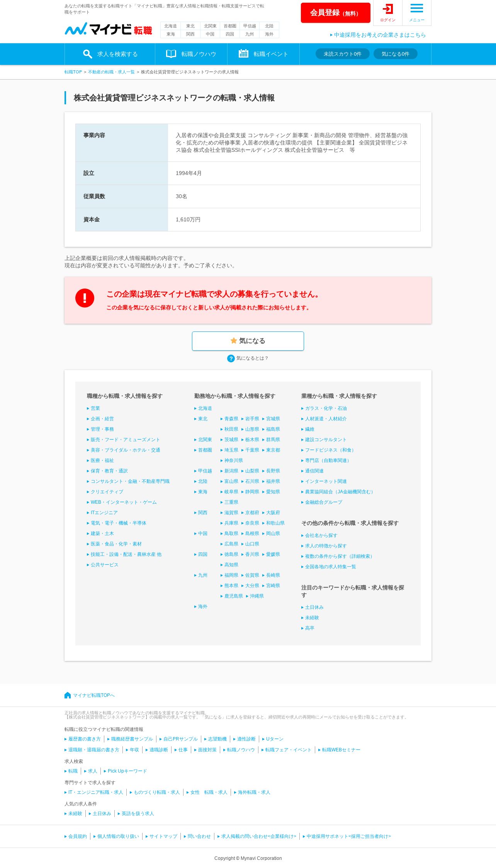Click the 会員登録(無料) button
This screenshot has width=496, height=868.
336,13
